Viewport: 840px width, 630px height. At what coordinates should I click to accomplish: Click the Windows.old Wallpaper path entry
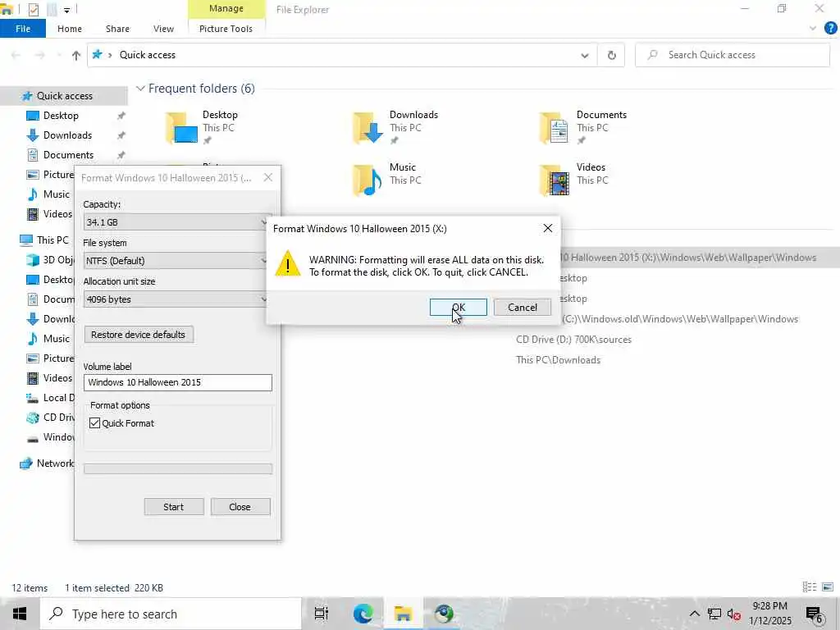click(x=679, y=319)
